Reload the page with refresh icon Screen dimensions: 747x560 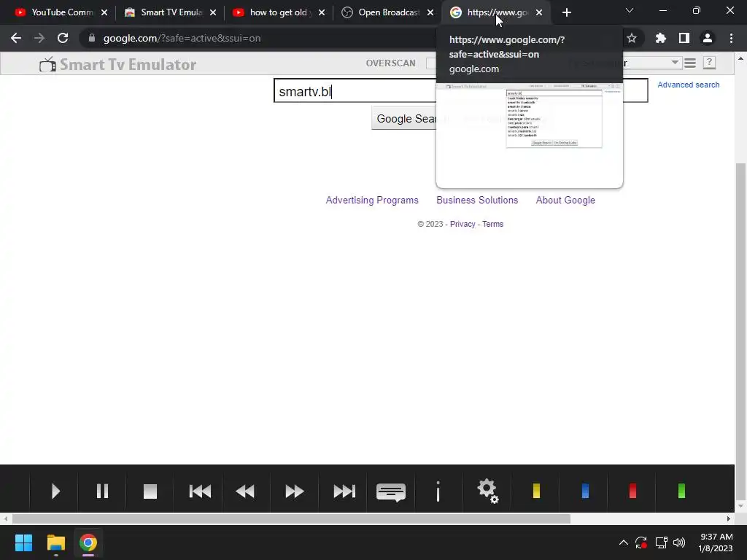(x=63, y=38)
